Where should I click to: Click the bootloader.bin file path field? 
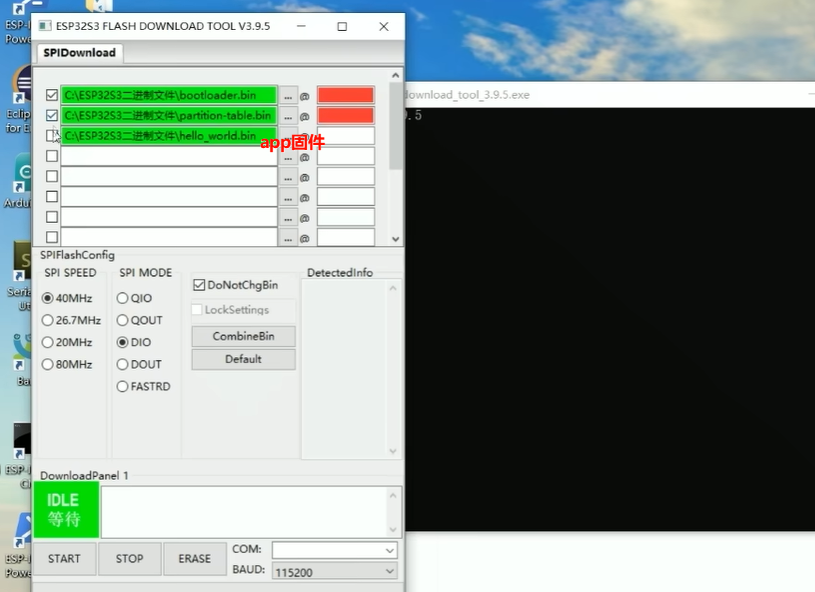169,95
